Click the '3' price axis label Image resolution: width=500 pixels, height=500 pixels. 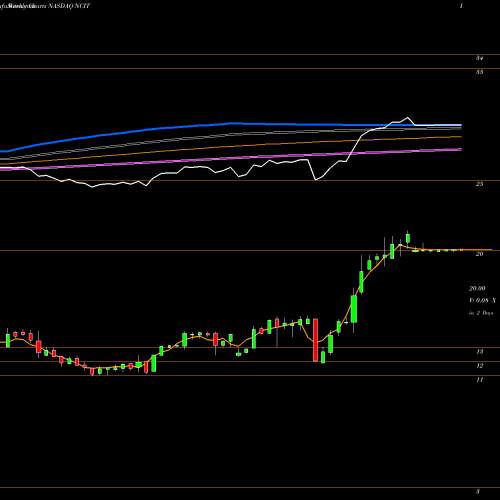(478, 492)
